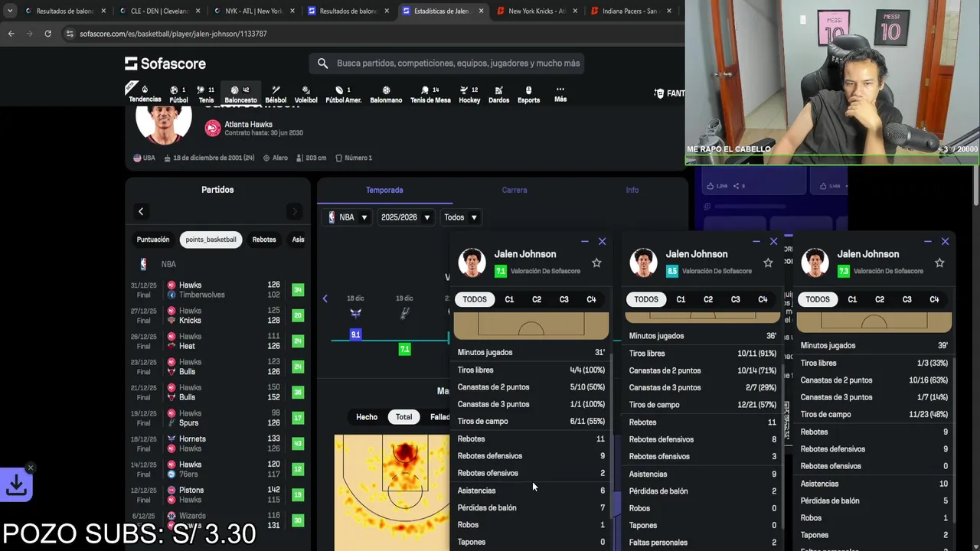Image resolution: width=980 pixels, height=551 pixels.
Task: Select TODOS in the third popup
Action: click(x=817, y=299)
